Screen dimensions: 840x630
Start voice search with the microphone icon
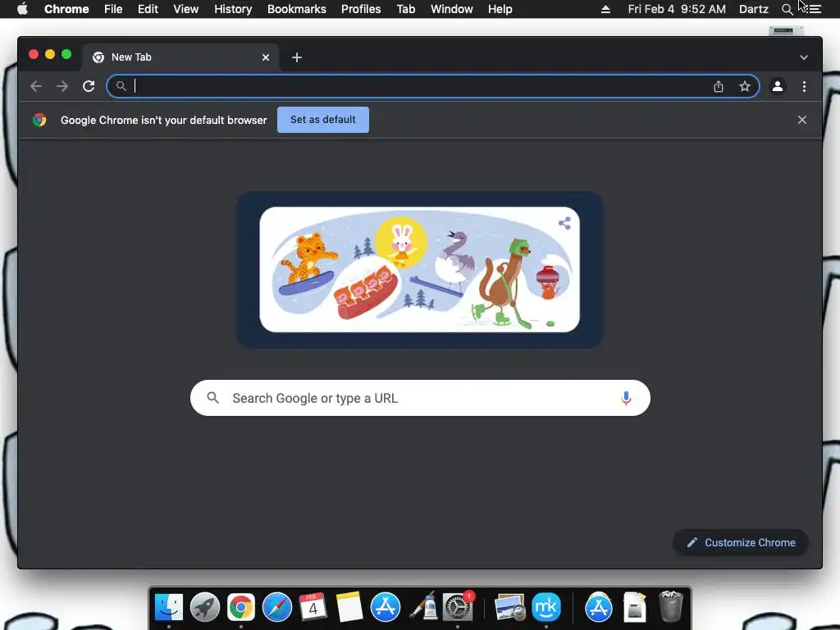point(626,398)
